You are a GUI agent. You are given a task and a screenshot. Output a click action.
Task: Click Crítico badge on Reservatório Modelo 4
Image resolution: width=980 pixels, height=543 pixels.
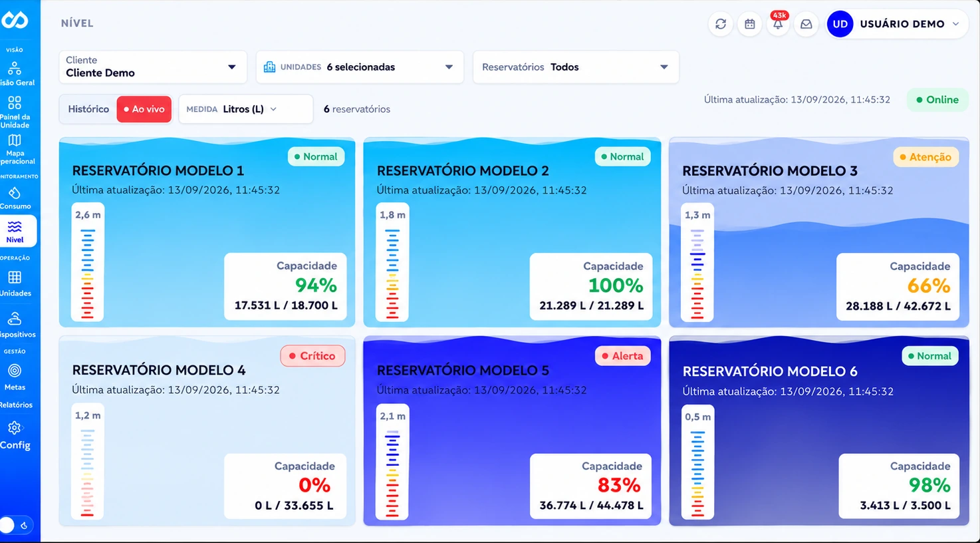click(312, 356)
